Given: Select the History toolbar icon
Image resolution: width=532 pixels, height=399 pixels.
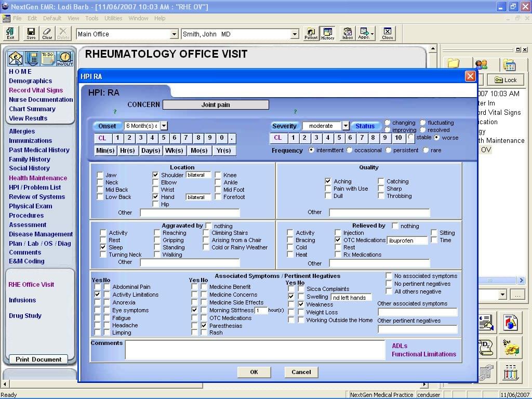Looking at the screenshot, I should coord(327,33).
